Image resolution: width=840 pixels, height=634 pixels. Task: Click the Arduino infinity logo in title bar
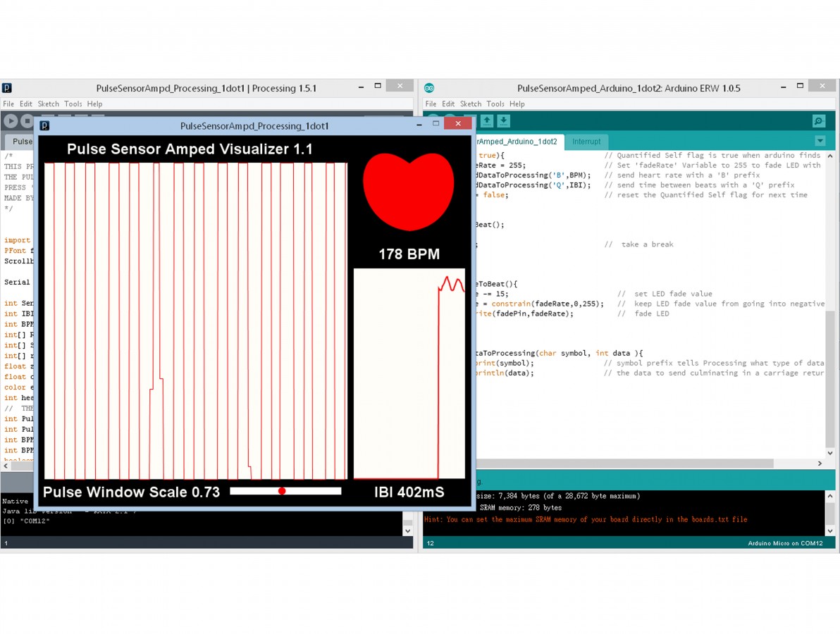pos(429,88)
